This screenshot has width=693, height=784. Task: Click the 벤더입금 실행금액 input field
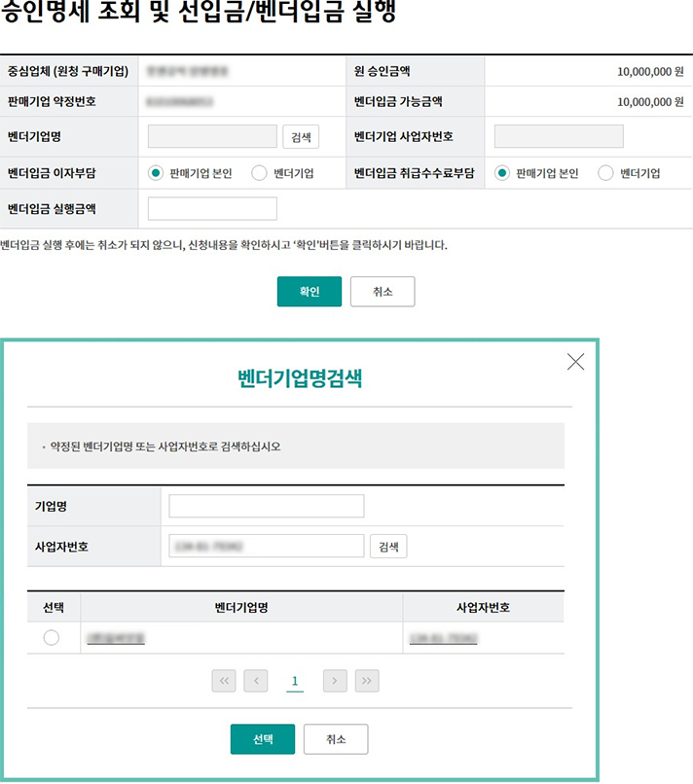(x=212, y=208)
